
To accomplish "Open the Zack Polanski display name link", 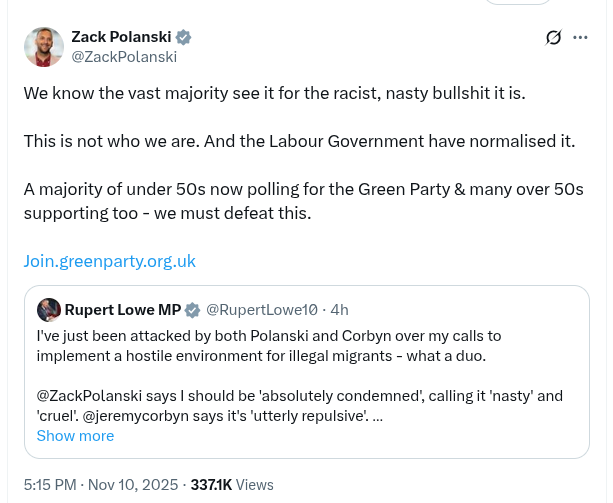I will point(120,37).
